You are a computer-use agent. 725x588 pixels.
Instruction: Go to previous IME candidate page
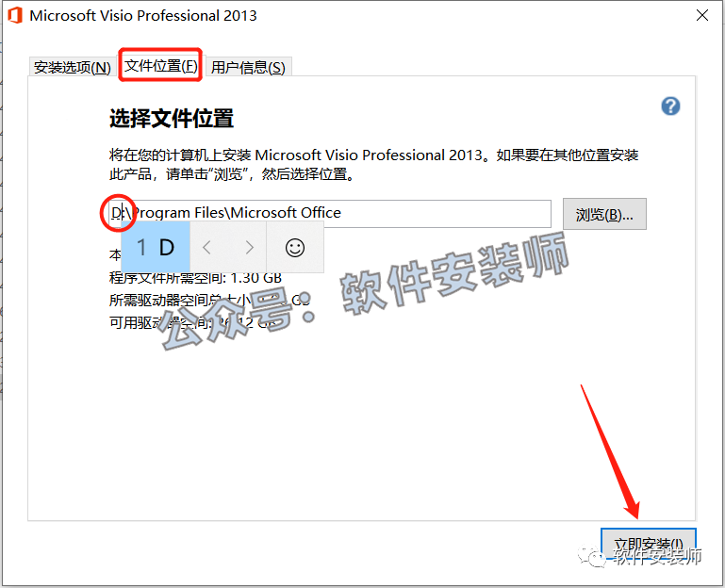tap(206, 247)
